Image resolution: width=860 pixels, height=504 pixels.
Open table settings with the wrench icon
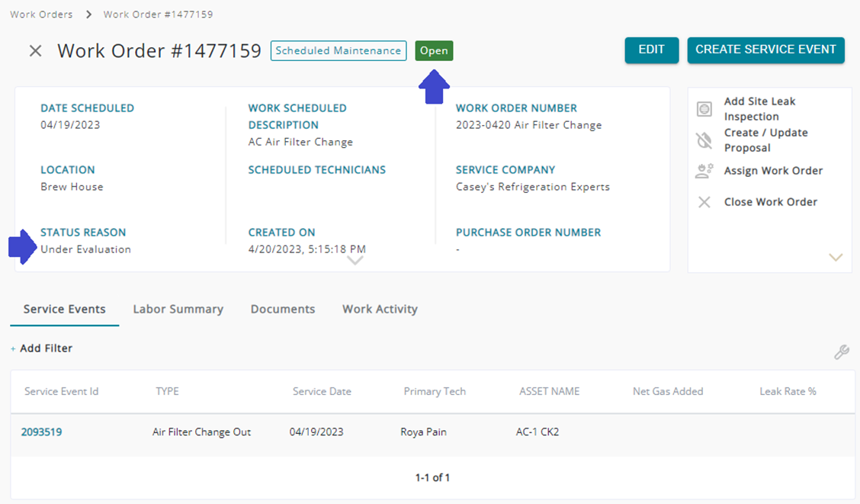click(x=842, y=352)
